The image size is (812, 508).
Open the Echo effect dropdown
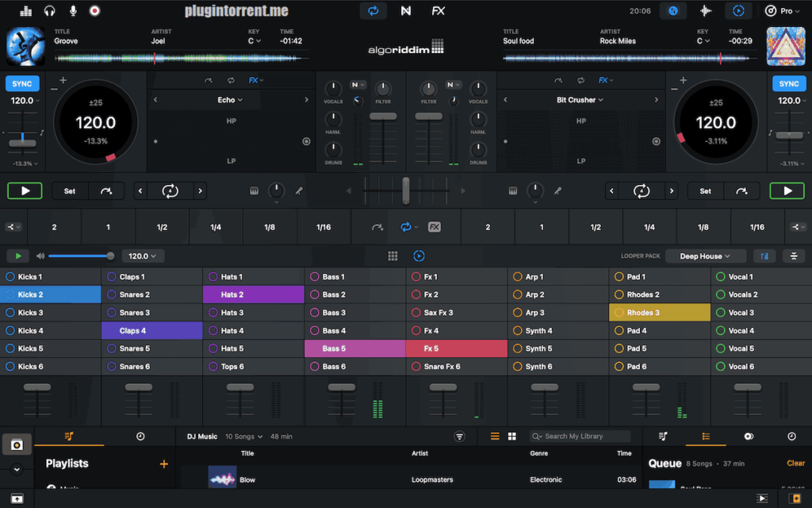230,100
